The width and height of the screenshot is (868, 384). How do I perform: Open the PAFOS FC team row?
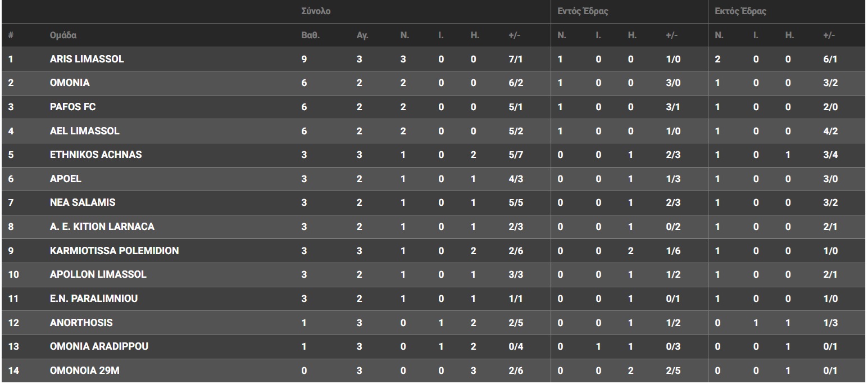tap(72, 107)
